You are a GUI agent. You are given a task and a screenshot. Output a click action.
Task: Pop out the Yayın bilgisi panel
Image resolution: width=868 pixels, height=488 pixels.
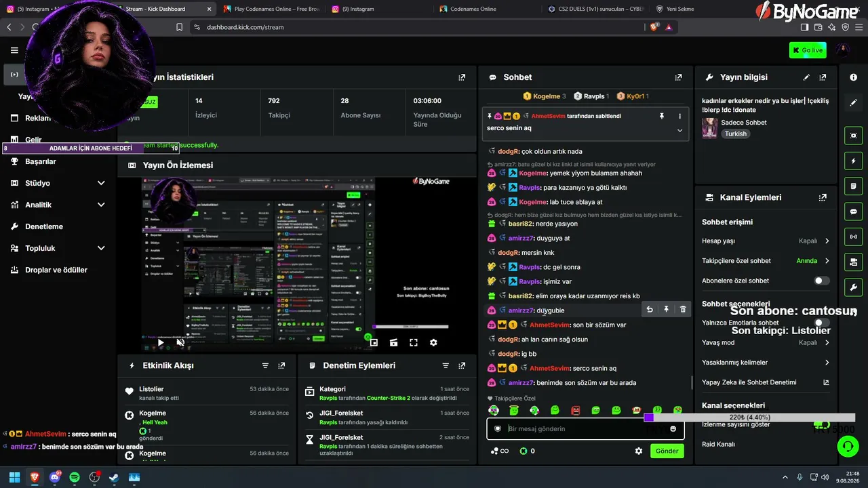(823, 77)
